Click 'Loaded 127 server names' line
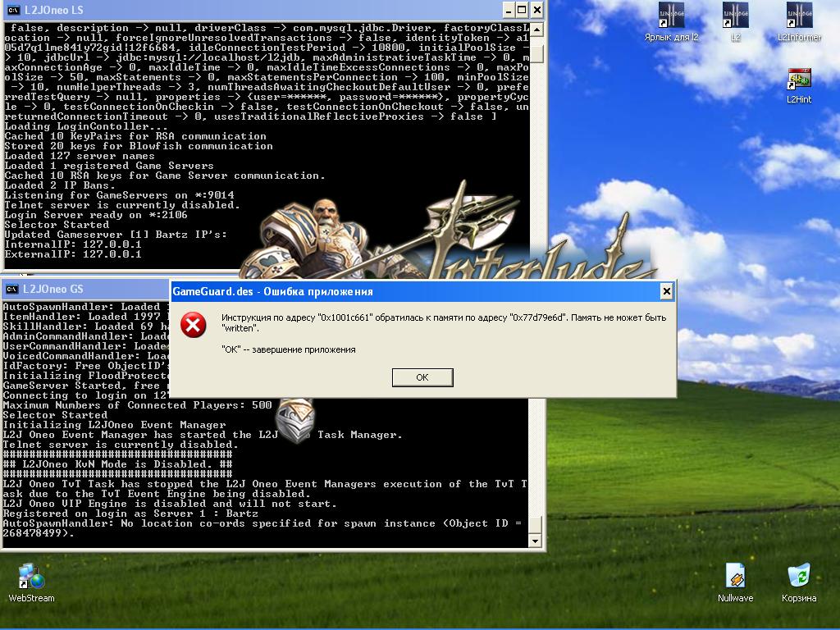 pyautogui.click(x=80, y=156)
